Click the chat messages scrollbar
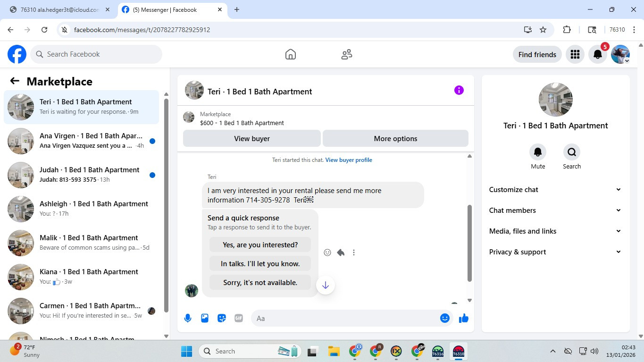This screenshot has height=362, width=644. [469, 243]
